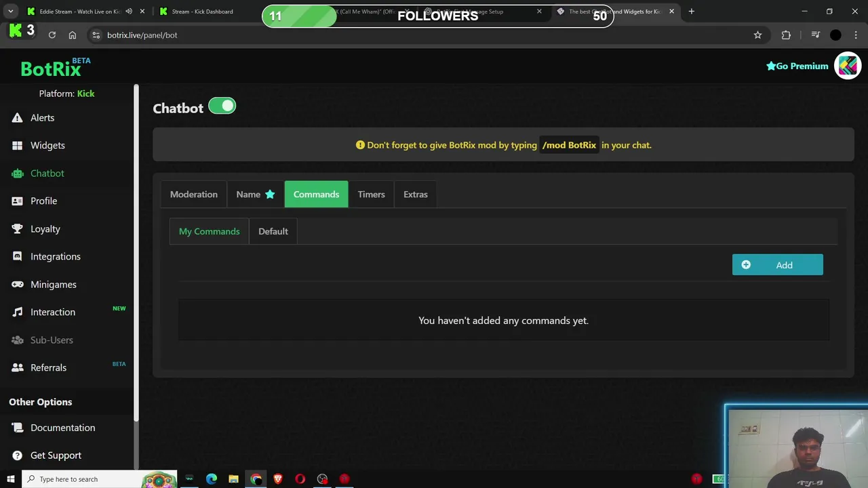Image resolution: width=868 pixels, height=488 pixels.
Task: Click the Minigames gamepad icon
Action: point(17,285)
